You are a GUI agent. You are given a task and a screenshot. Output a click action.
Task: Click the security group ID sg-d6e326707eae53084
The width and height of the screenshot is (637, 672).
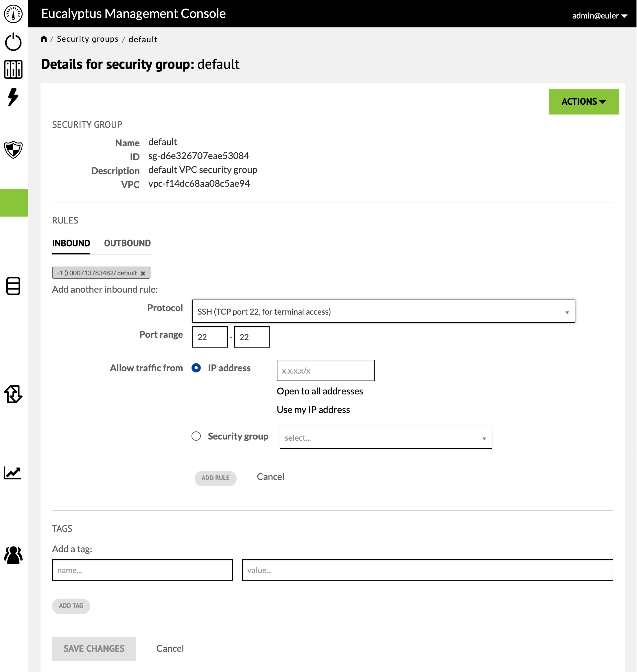(199, 156)
